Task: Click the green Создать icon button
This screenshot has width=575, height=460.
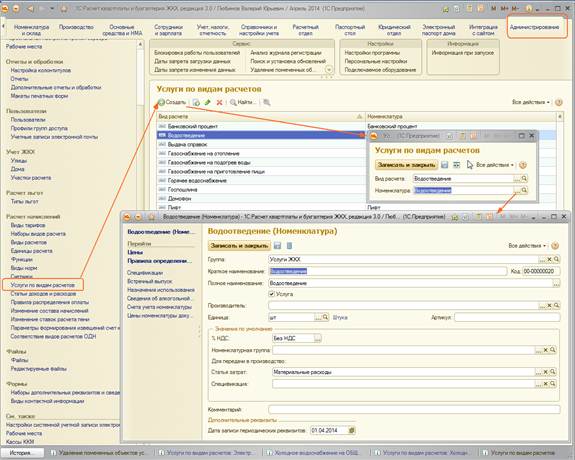Action: pos(161,102)
